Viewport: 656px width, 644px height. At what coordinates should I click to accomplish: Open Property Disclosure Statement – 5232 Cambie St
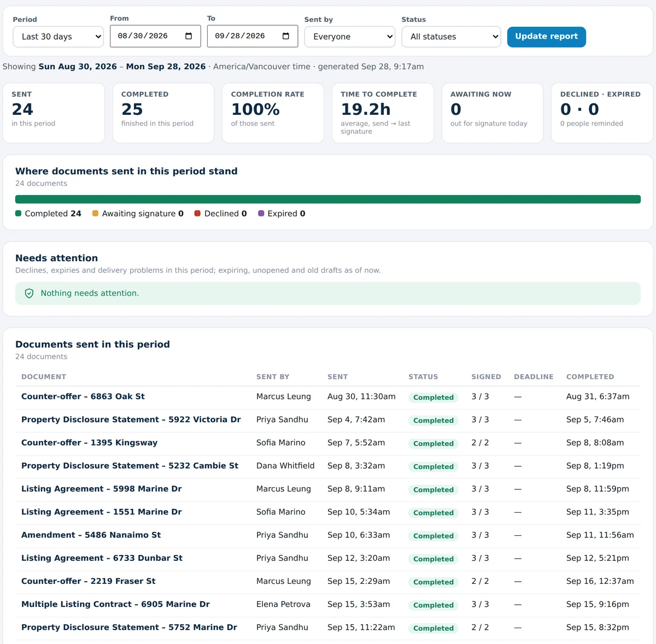point(130,466)
